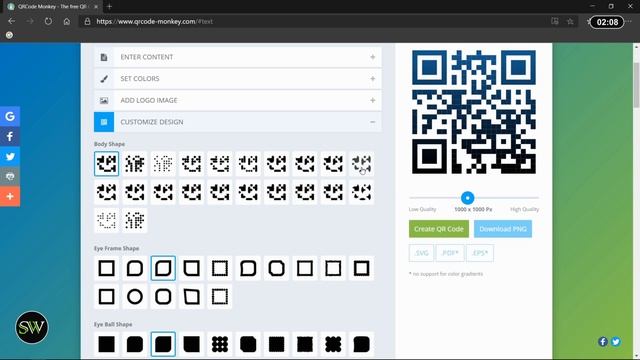Go back in the browser
The width and height of the screenshot is (640, 360).
click(x=11, y=22)
